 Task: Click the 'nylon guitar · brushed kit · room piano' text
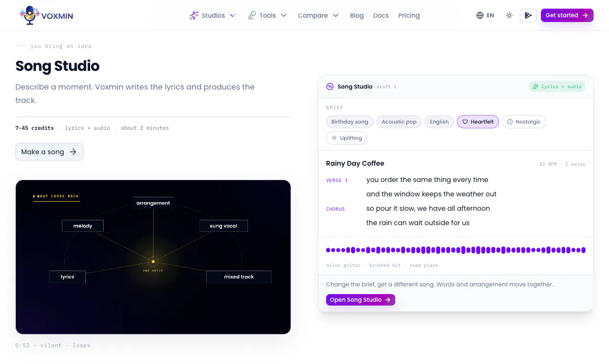pos(382,265)
